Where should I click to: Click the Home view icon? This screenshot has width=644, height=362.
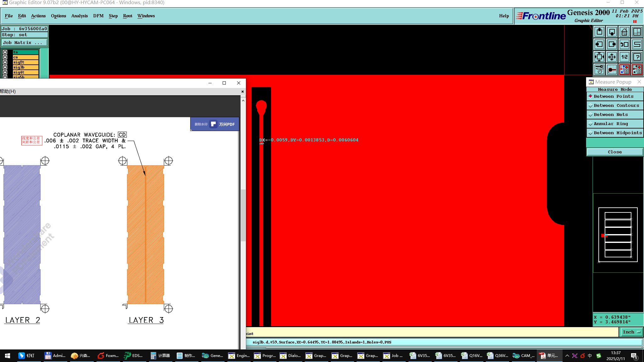[x=624, y=32]
